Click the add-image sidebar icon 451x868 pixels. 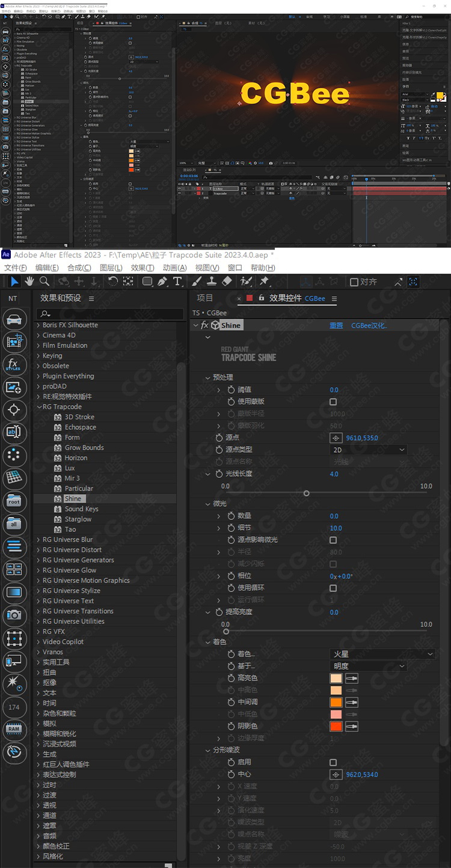point(14,388)
